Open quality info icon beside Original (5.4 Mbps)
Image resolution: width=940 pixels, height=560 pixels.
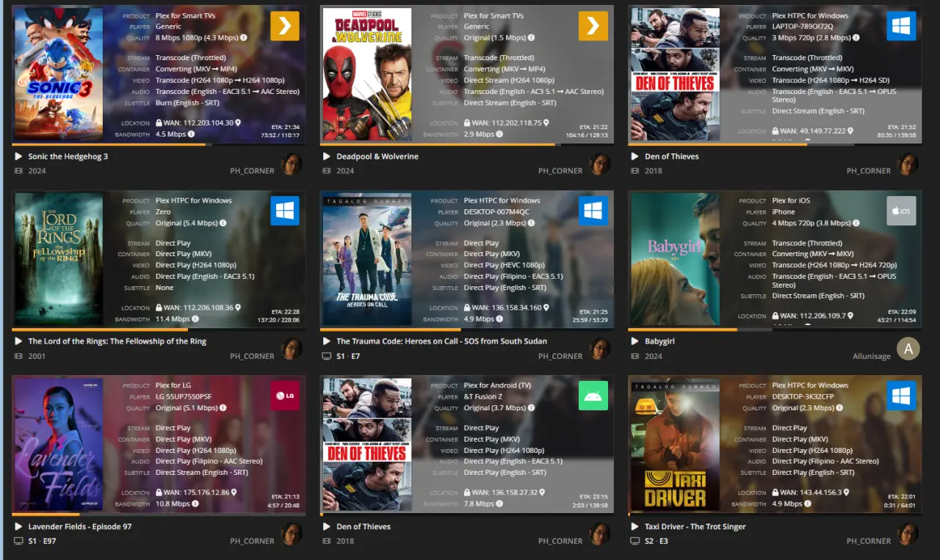coord(223,223)
